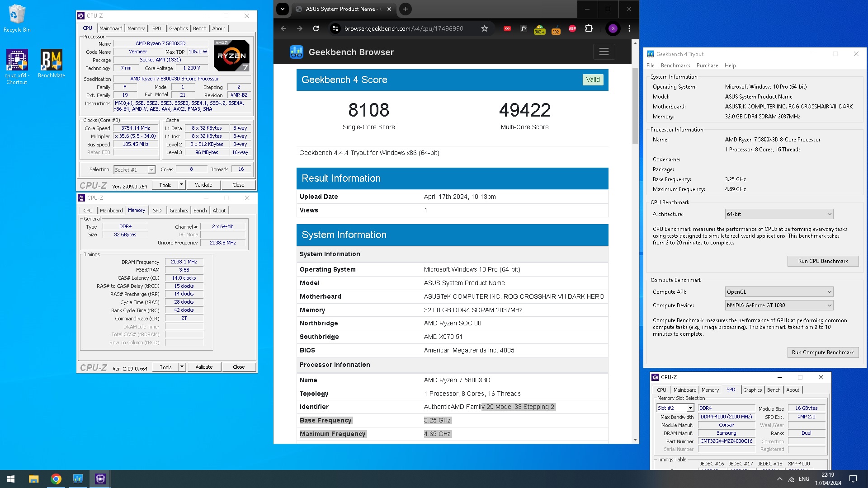Open the Benchmarks menu in Geekbench 4
868x488 pixels.
click(x=675, y=66)
